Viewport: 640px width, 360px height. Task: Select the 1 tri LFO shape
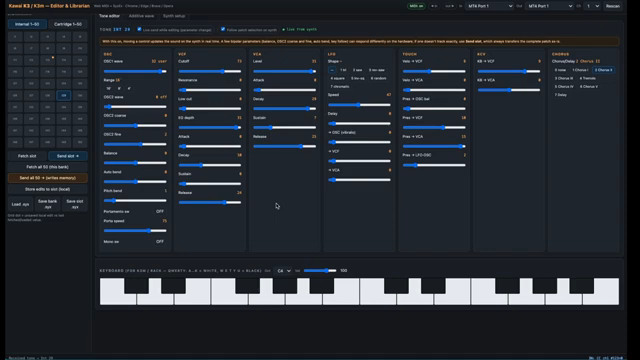click(x=343, y=70)
